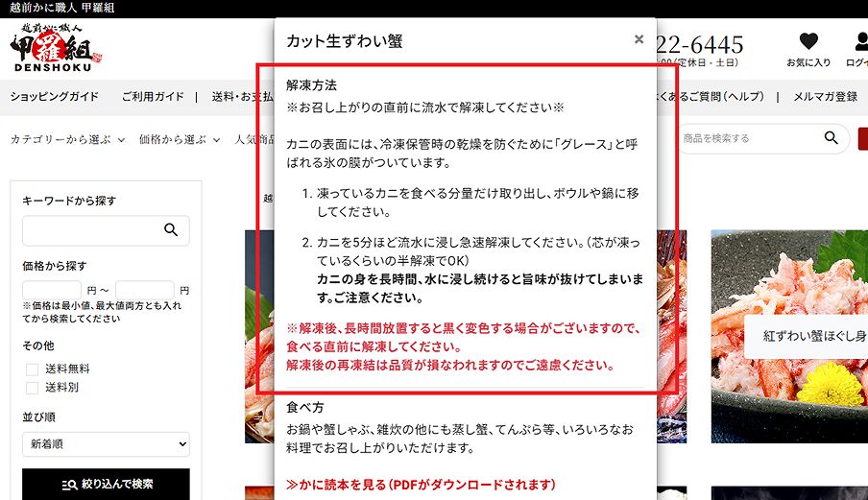Open ご利用ガイド menu item
868x500 pixels.
[153, 97]
